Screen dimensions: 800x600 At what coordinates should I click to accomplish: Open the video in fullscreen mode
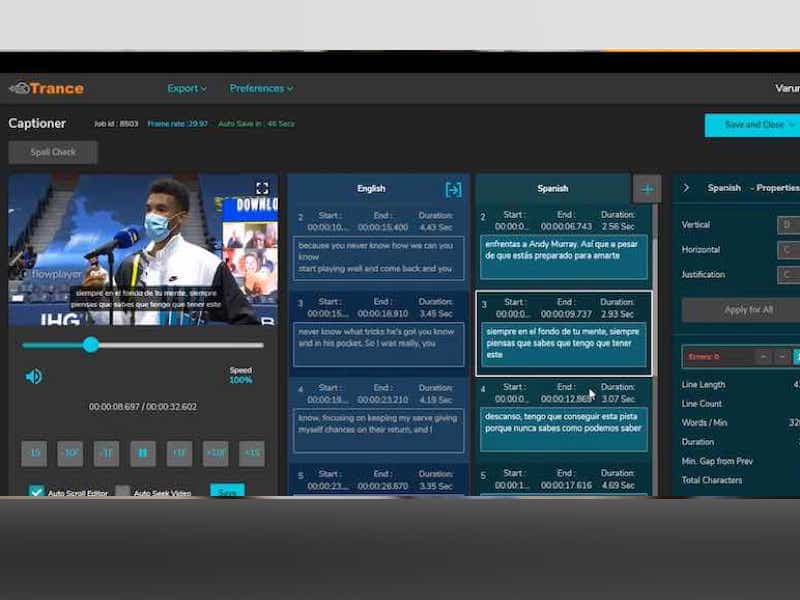(262, 188)
